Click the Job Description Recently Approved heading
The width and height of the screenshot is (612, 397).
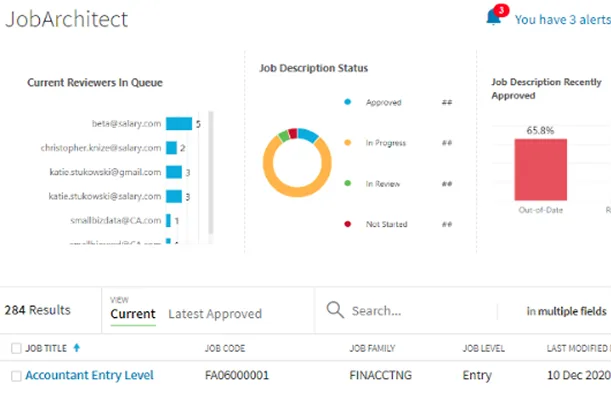[x=546, y=89]
